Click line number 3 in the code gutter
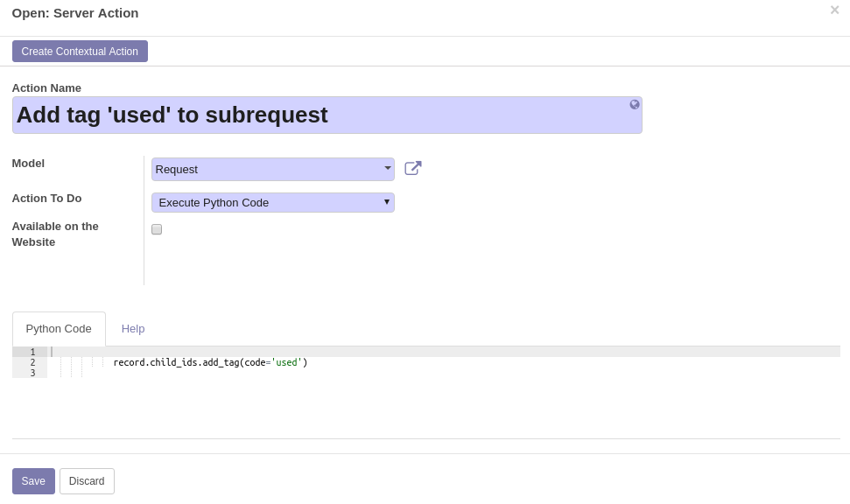 pos(32,373)
